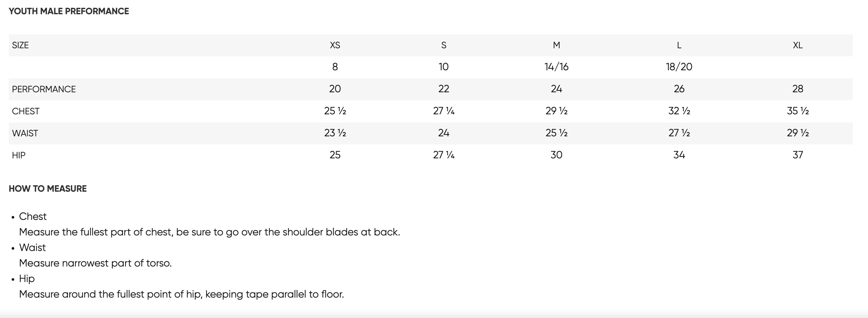Click the 35 ½ chest value for XL
Image resolution: width=868 pixels, height=318 pixels.
click(x=797, y=111)
